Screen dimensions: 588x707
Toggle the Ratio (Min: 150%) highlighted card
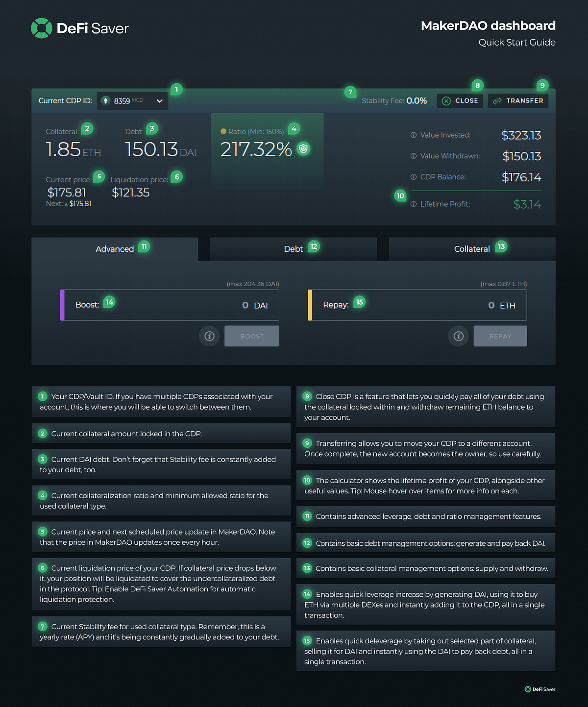pyautogui.click(x=267, y=150)
